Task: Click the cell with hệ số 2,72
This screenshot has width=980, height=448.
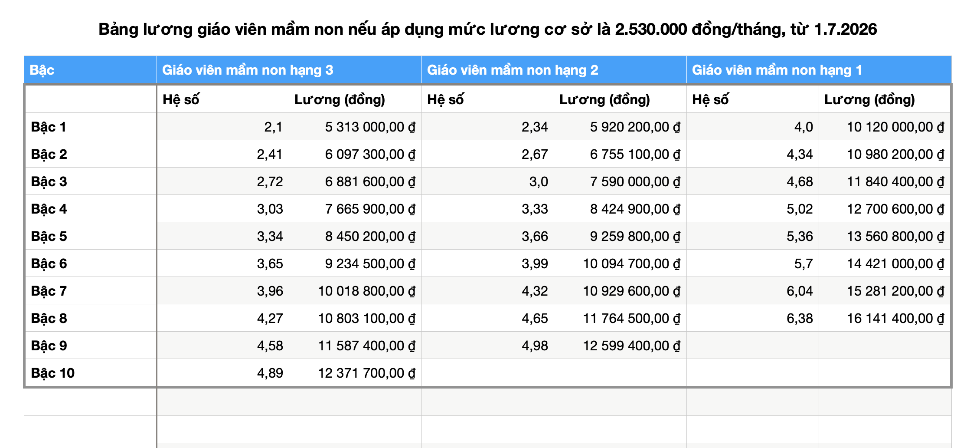Action: pyautogui.click(x=223, y=181)
